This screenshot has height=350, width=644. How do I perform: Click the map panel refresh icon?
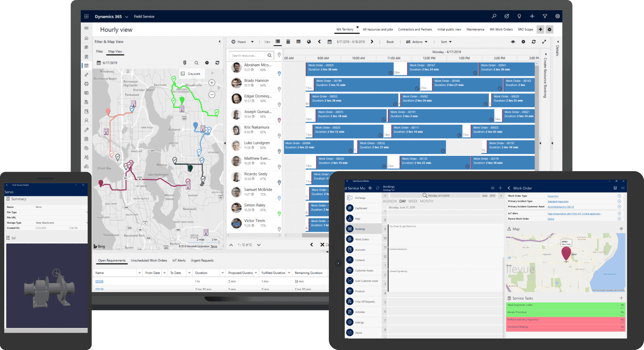(x=217, y=63)
